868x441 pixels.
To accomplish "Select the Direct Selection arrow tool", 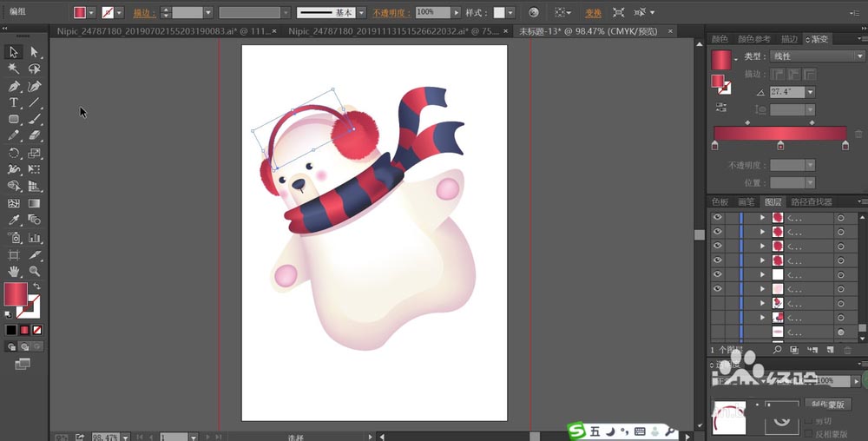I will tap(35, 52).
